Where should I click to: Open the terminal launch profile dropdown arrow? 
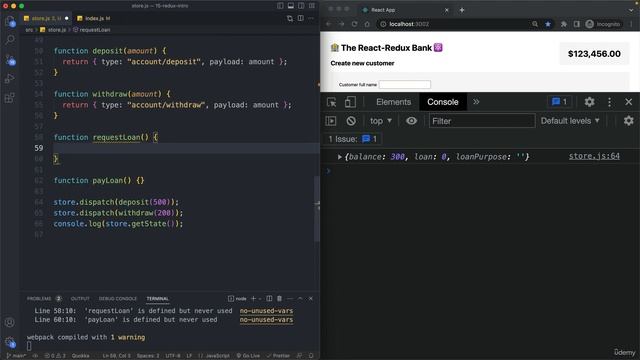[260, 298]
